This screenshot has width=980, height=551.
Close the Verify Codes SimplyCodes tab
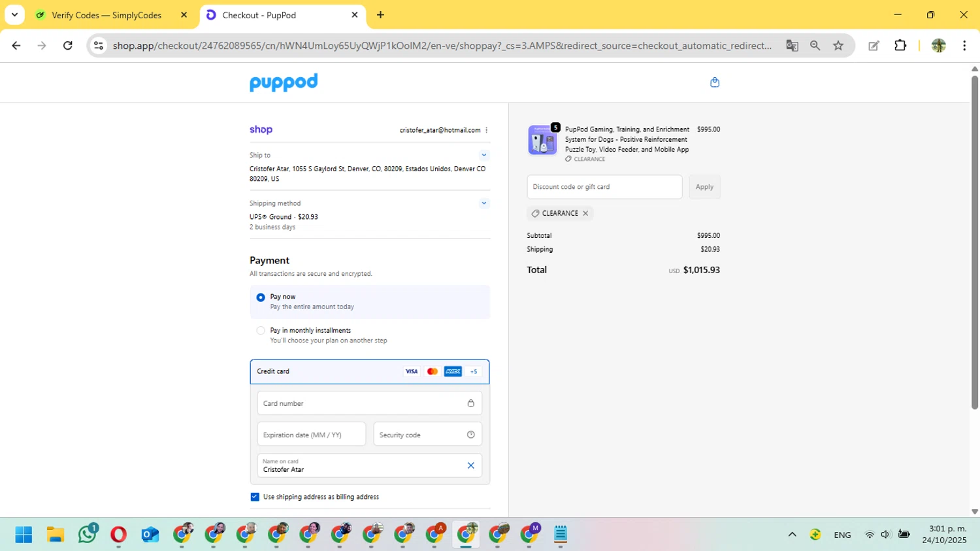click(184, 15)
